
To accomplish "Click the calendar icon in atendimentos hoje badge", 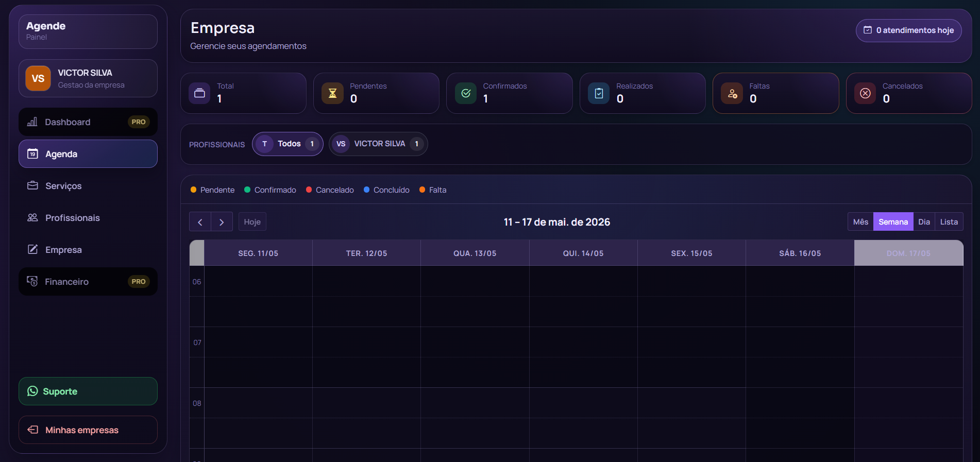I will point(868,30).
